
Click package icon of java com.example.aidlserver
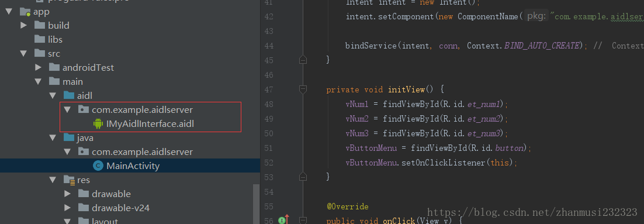(x=84, y=151)
